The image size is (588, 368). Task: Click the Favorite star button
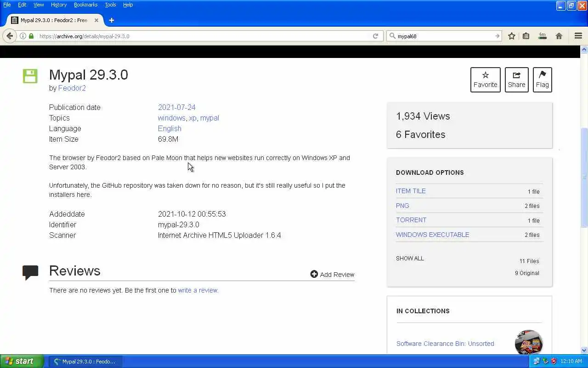tap(485, 80)
